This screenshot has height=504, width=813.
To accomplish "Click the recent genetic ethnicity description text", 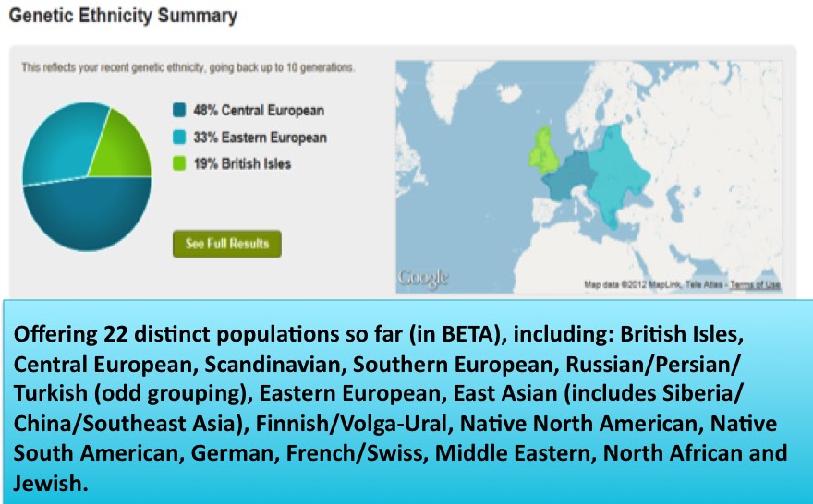I will (x=188, y=67).
